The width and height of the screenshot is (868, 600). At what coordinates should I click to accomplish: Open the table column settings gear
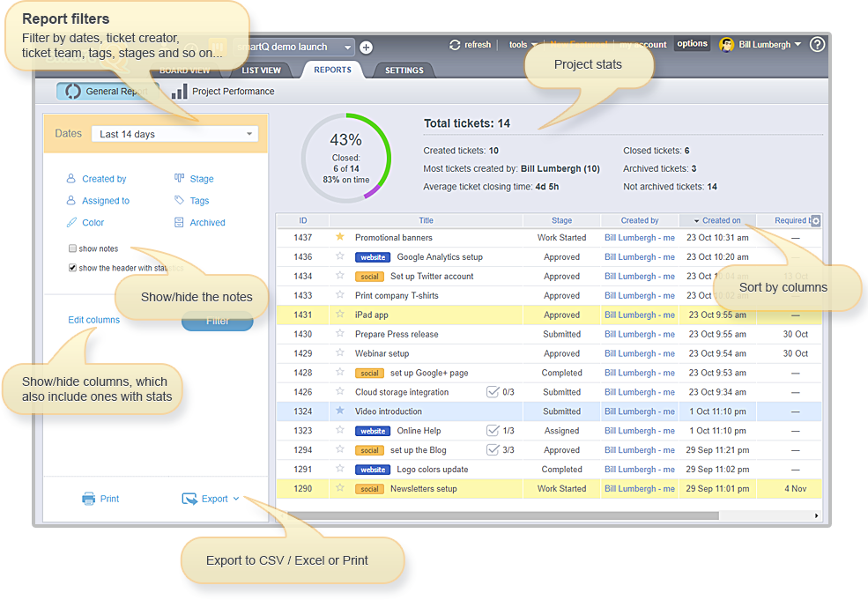815,221
